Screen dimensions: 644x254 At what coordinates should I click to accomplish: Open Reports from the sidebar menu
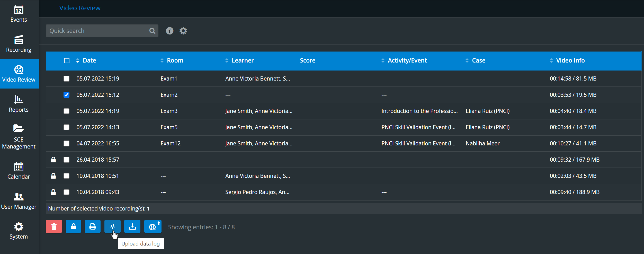coord(19,104)
